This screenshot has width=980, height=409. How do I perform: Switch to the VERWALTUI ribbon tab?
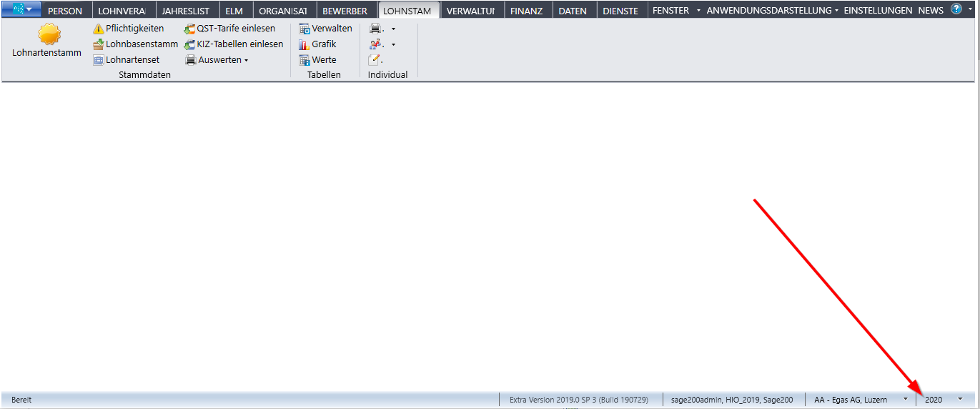tap(471, 11)
